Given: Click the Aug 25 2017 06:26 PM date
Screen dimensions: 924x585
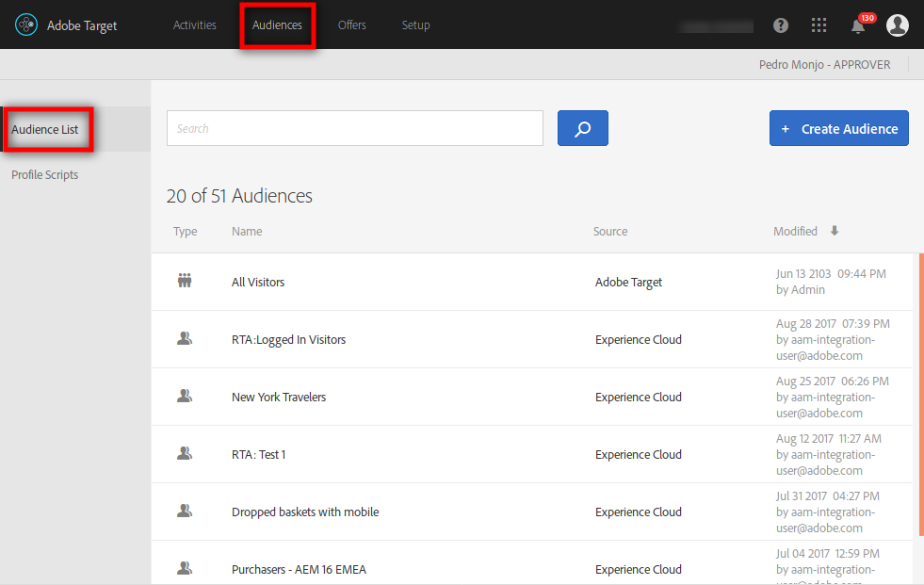Looking at the screenshot, I should [x=832, y=382].
